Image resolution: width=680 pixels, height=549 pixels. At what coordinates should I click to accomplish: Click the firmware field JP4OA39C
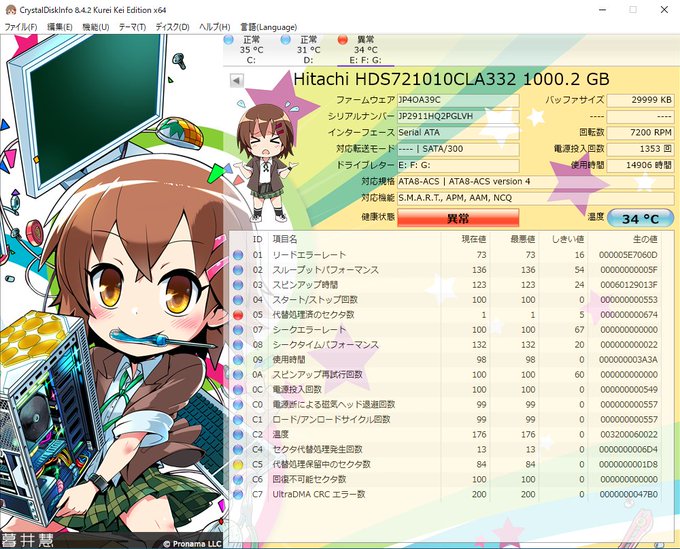pos(458,100)
